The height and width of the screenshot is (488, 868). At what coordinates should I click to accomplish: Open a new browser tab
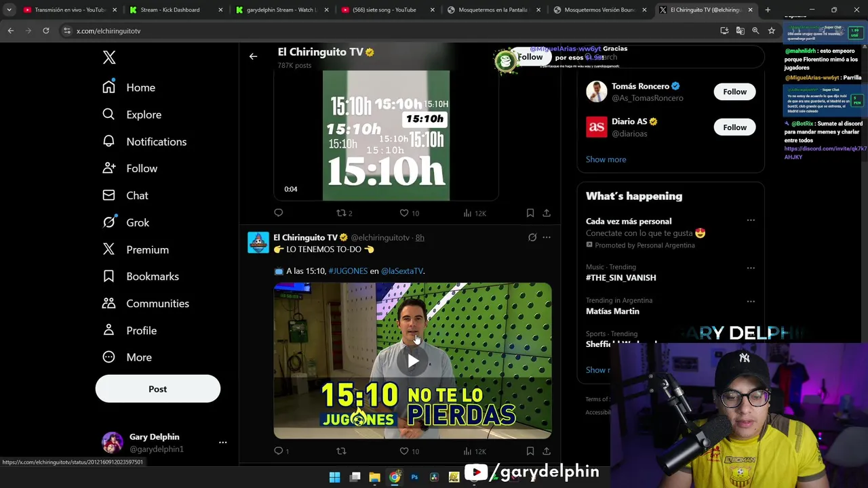click(x=768, y=9)
